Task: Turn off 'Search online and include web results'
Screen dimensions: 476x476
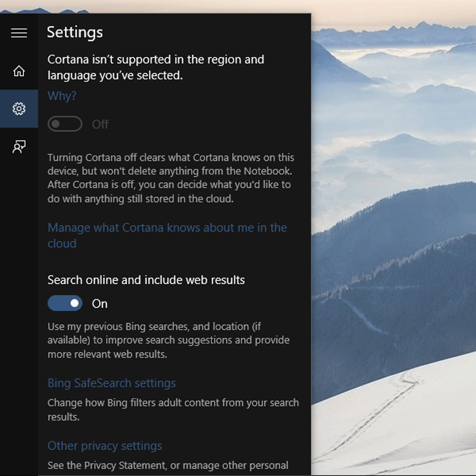Action: (x=65, y=303)
